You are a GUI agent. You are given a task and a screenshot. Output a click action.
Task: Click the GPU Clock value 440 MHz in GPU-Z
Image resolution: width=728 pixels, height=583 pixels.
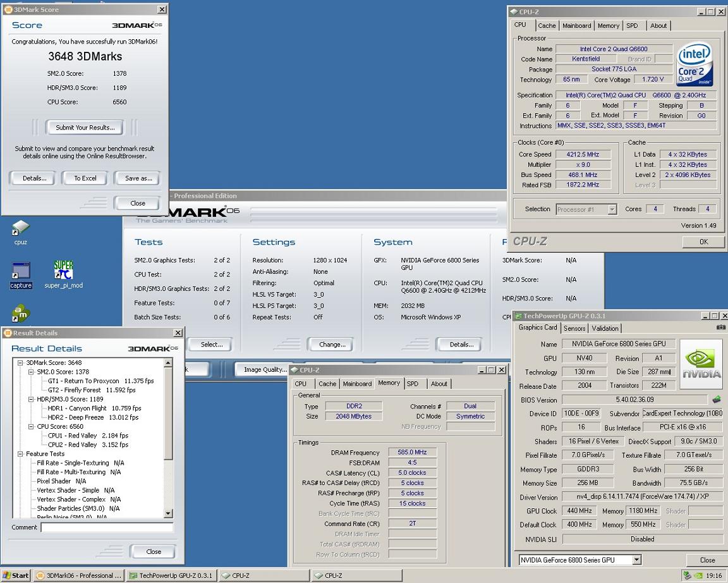579,511
